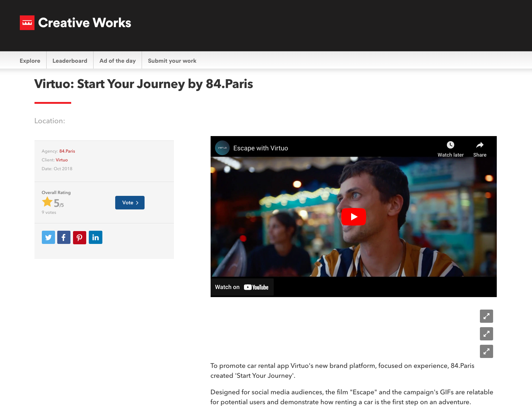
Task: Click the YouTube Share arrow icon
Action: [x=480, y=145]
